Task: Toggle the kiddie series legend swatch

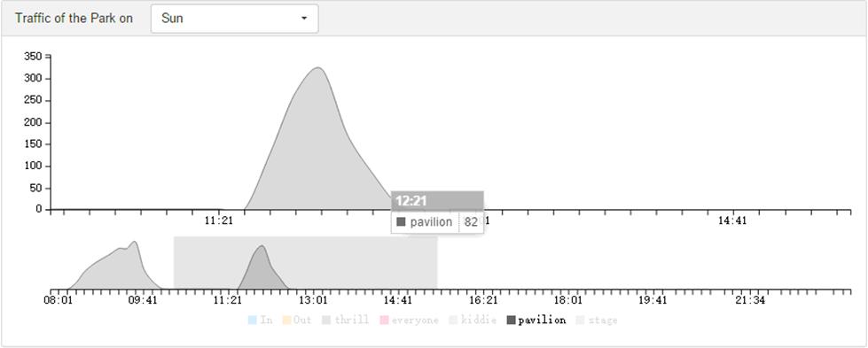Action: [x=453, y=320]
